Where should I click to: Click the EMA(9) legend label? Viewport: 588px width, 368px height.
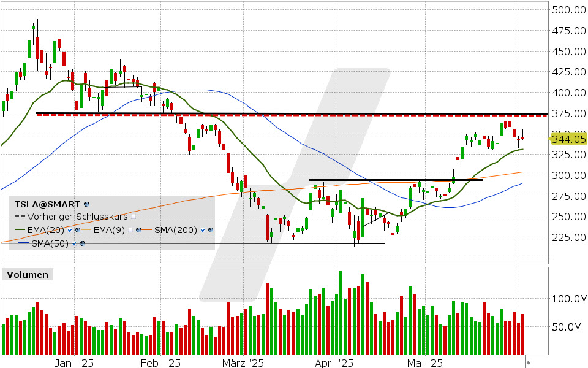(x=109, y=230)
